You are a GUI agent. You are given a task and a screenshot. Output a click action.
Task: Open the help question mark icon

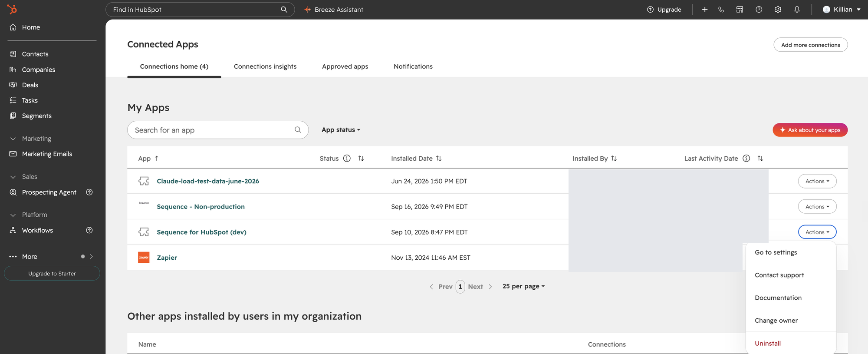point(759,10)
